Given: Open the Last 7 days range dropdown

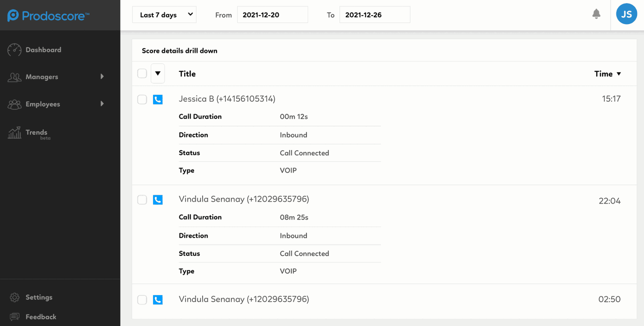Looking at the screenshot, I should [x=164, y=15].
